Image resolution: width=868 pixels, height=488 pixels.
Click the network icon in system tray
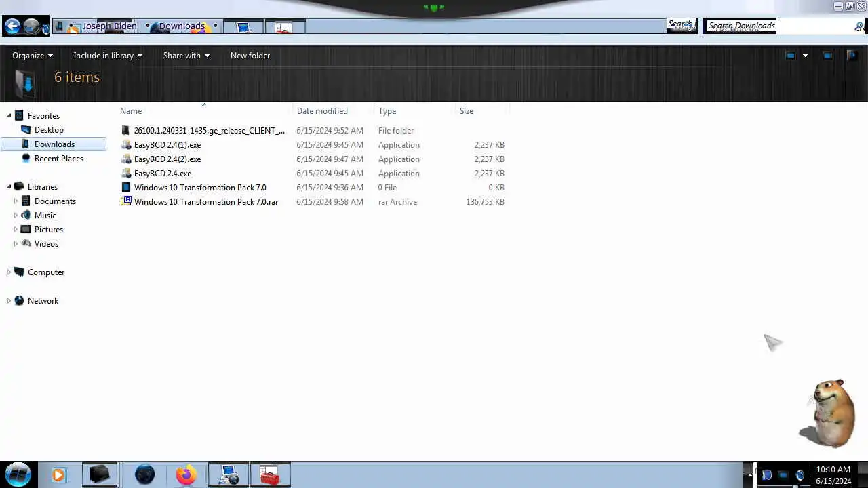click(x=783, y=475)
